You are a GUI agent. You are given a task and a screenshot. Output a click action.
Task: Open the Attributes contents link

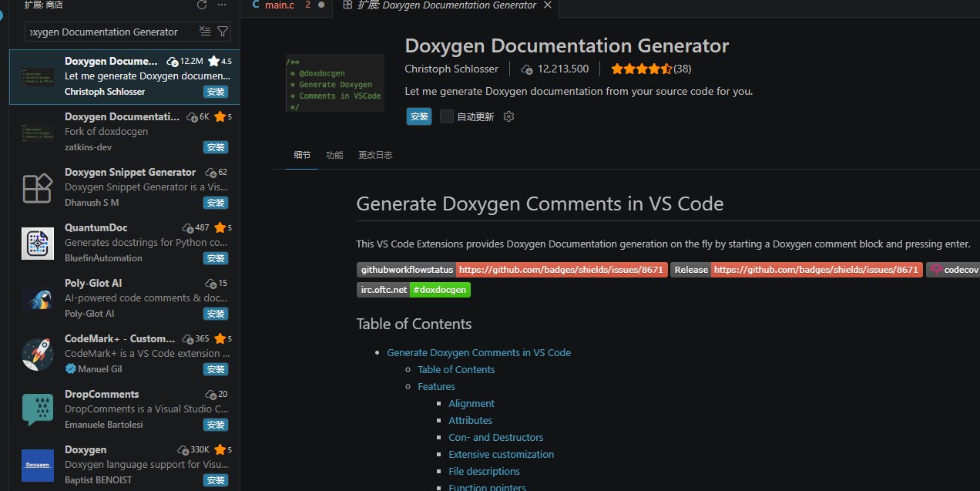coord(470,420)
